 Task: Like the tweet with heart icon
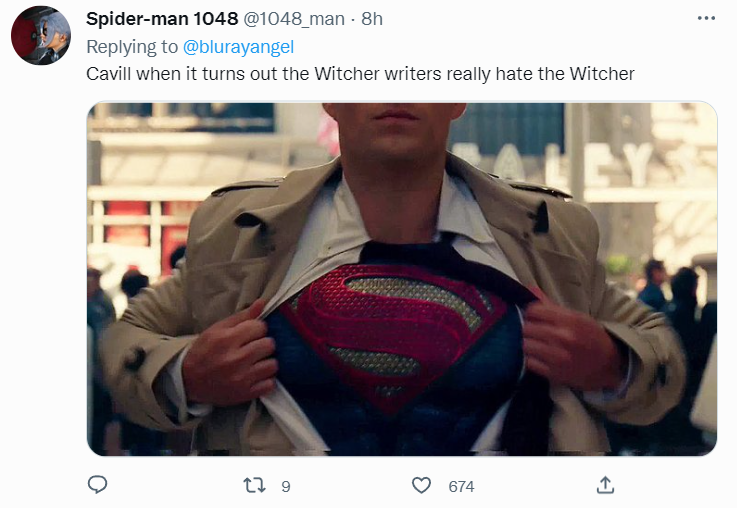click(x=421, y=485)
